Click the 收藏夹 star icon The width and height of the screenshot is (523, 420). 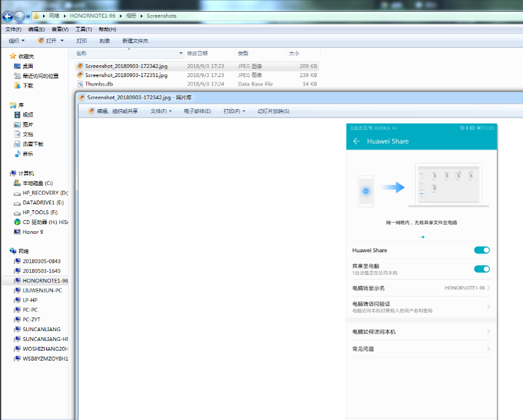13,56
